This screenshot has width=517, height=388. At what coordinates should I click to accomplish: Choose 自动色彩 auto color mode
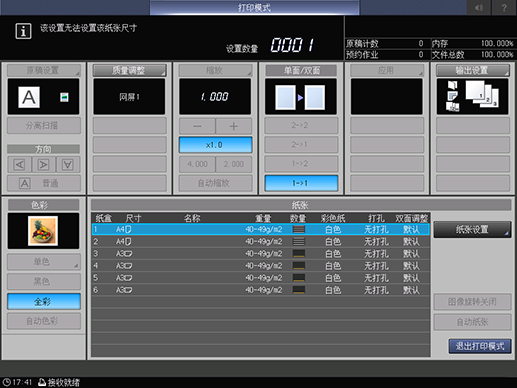pyautogui.click(x=44, y=321)
